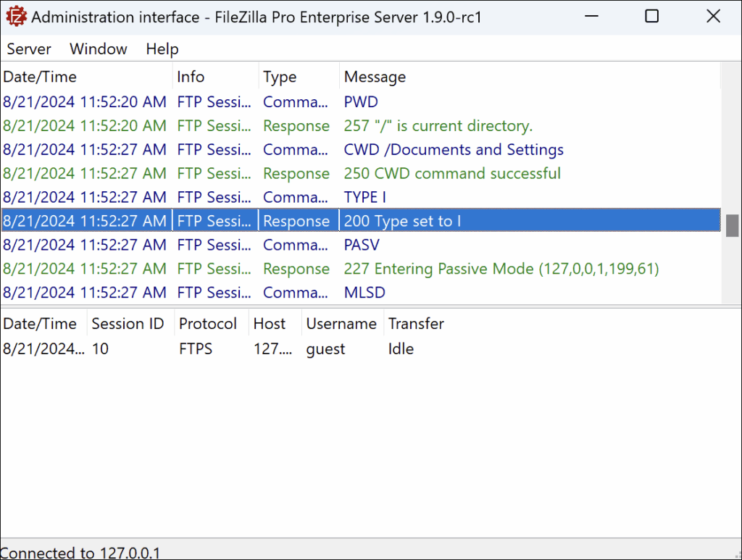Screen dimensions: 742x560
Task: Select the MLSD command log row
Action: 364,293
